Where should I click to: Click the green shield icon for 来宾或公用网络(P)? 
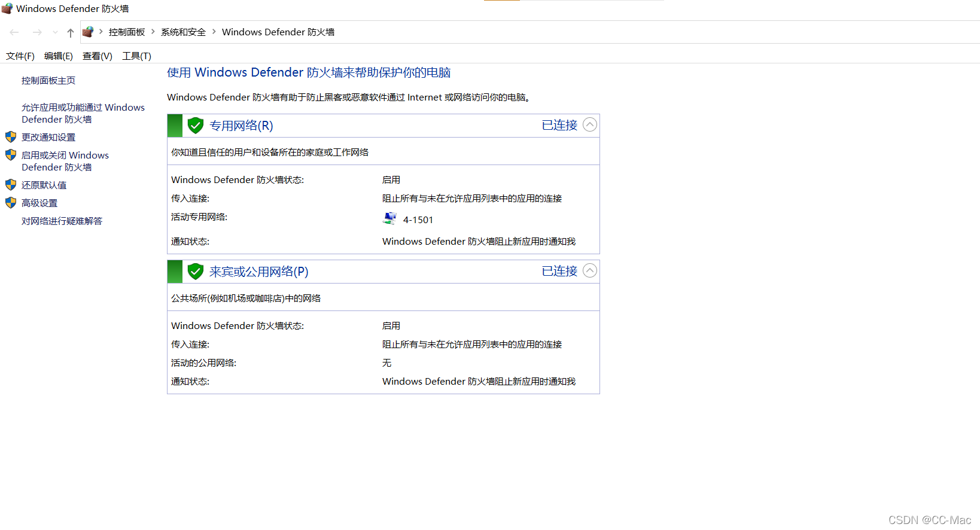click(196, 271)
